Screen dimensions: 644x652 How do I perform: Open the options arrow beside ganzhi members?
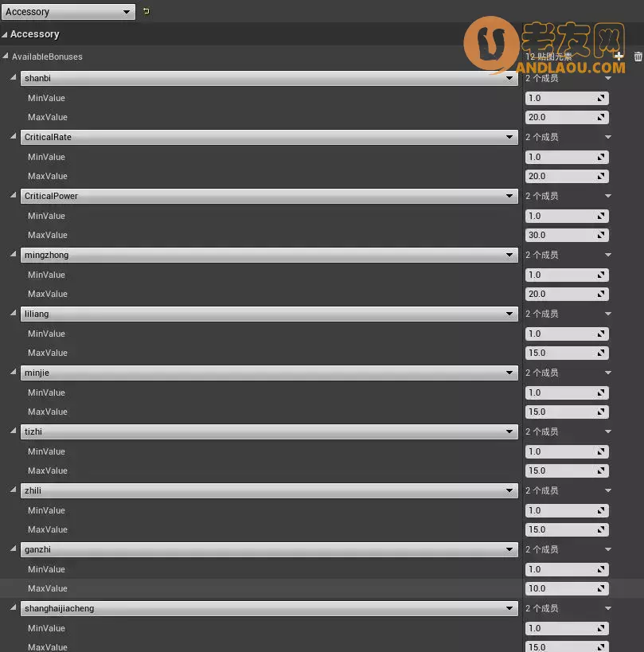click(608, 549)
